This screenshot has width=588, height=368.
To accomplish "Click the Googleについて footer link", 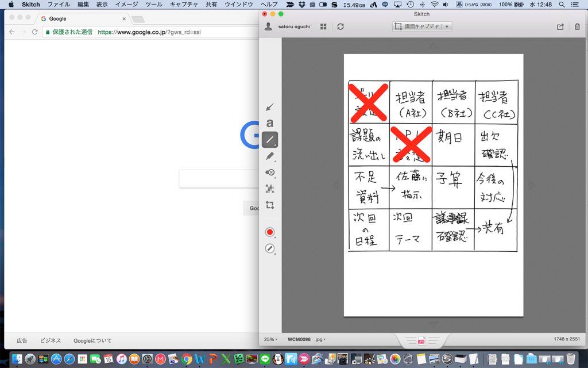I will point(92,340).
